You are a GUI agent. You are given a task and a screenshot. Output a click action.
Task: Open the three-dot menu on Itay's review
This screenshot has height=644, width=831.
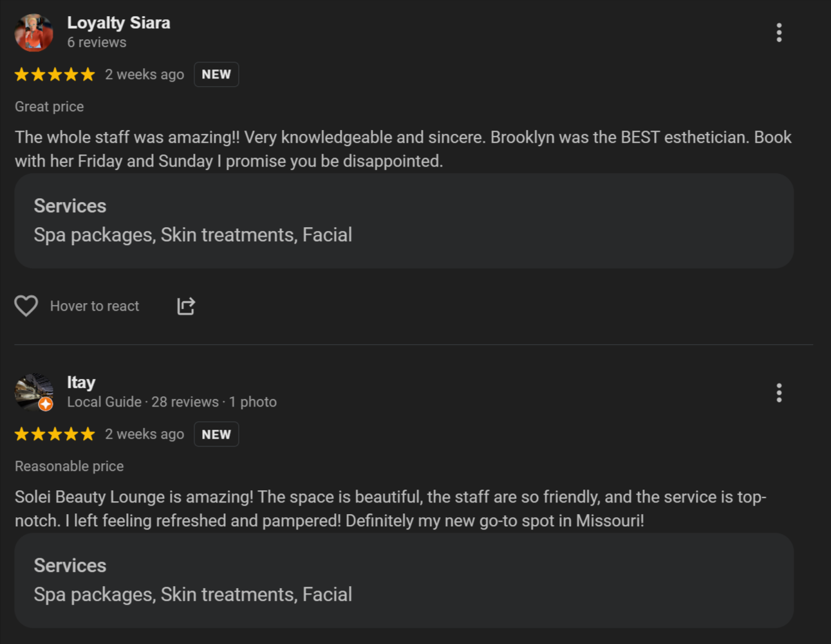[779, 392]
